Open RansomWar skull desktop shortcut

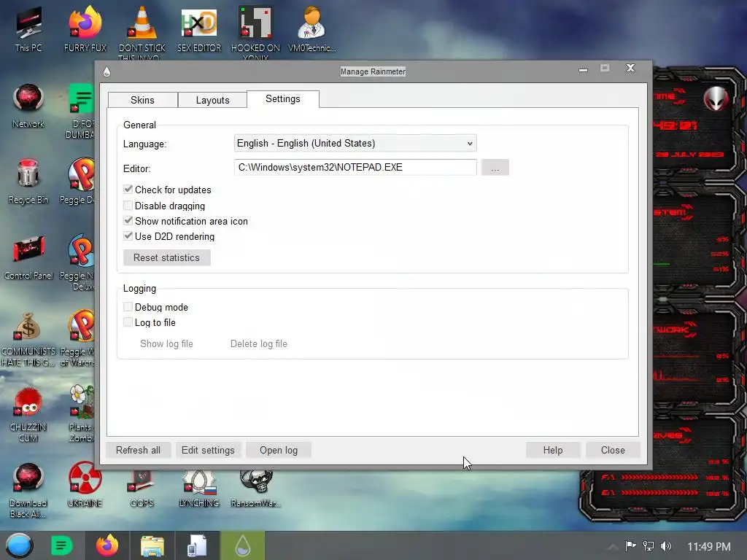256,489
